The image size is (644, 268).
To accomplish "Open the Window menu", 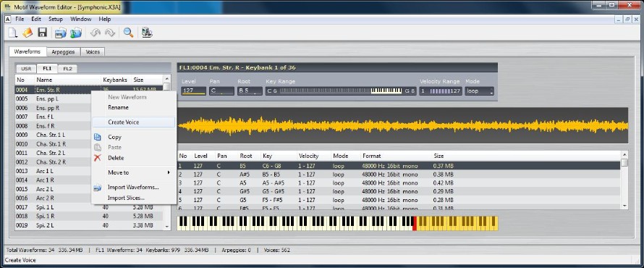I will [80, 20].
